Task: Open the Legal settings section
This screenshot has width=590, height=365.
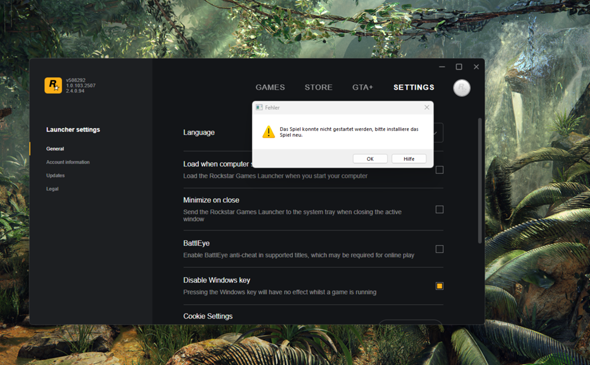Action: 52,189
